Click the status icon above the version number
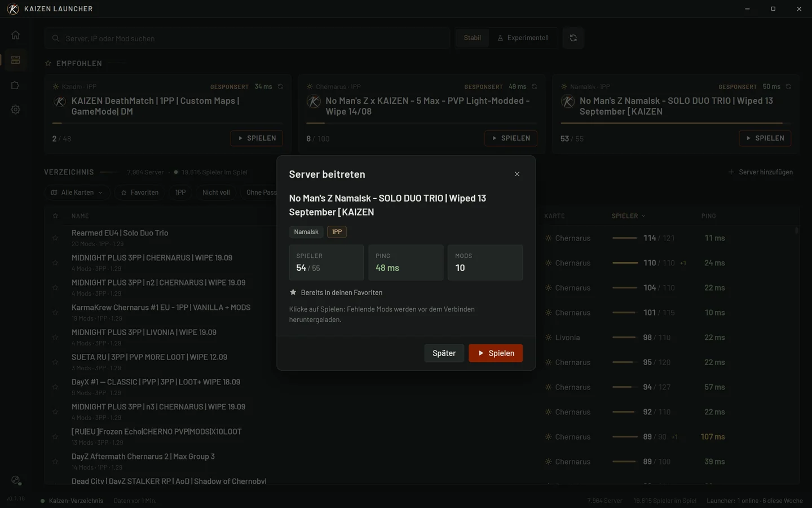Viewport: 812px width, 508px height. pyautogui.click(x=16, y=480)
